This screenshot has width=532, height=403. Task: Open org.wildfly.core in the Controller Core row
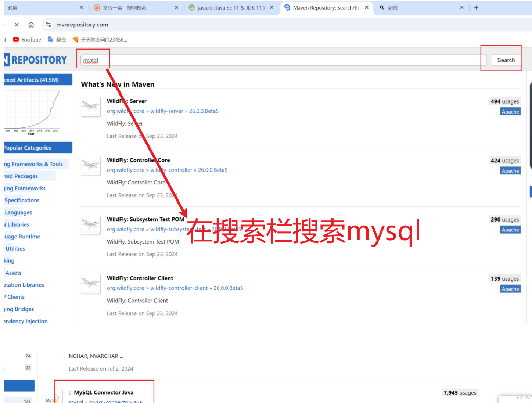click(126, 170)
